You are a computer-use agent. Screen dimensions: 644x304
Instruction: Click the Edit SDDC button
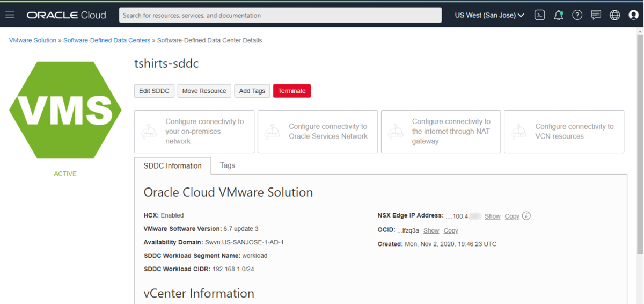(154, 91)
